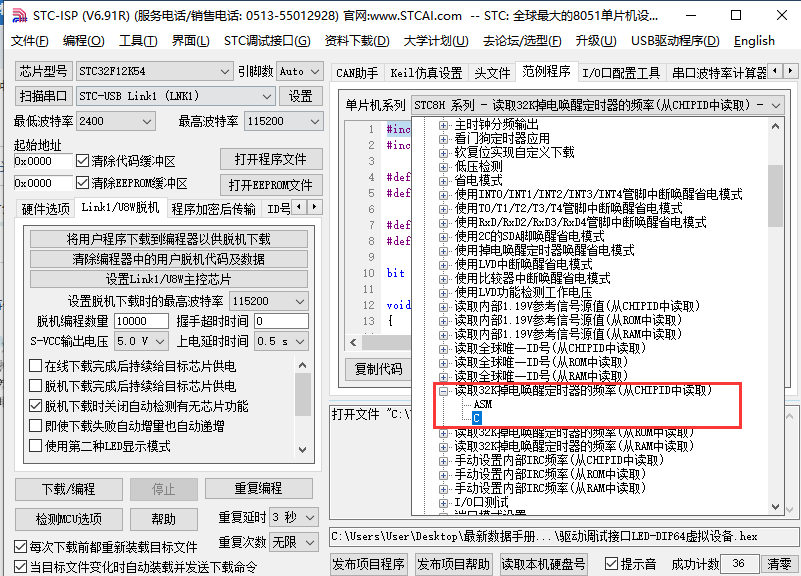Open the Keil仿真设置 tab
The image size is (801, 576).
coord(426,73)
